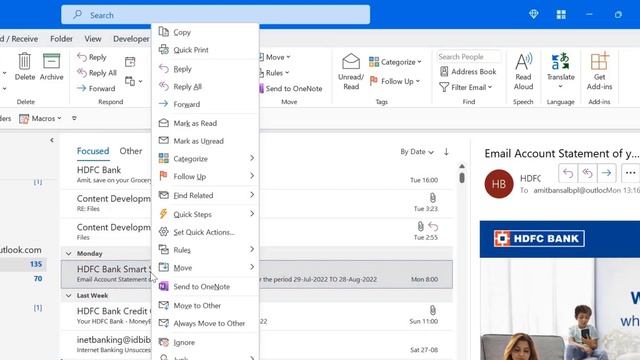Click the Archive box icon

pyautogui.click(x=51, y=61)
